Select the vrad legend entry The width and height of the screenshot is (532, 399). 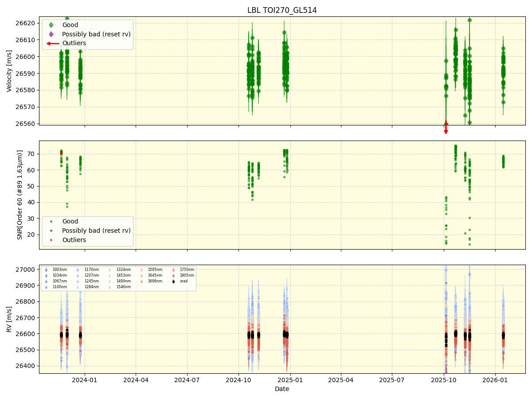pyautogui.click(x=184, y=281)
